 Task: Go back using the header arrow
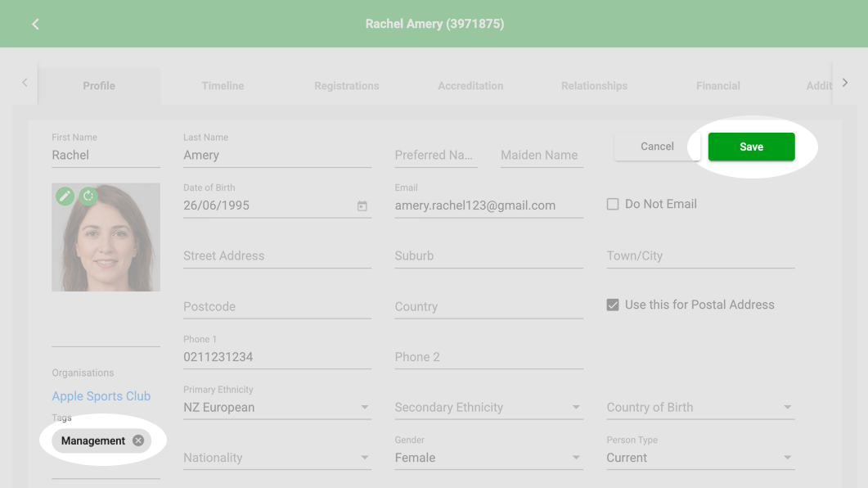35,24
